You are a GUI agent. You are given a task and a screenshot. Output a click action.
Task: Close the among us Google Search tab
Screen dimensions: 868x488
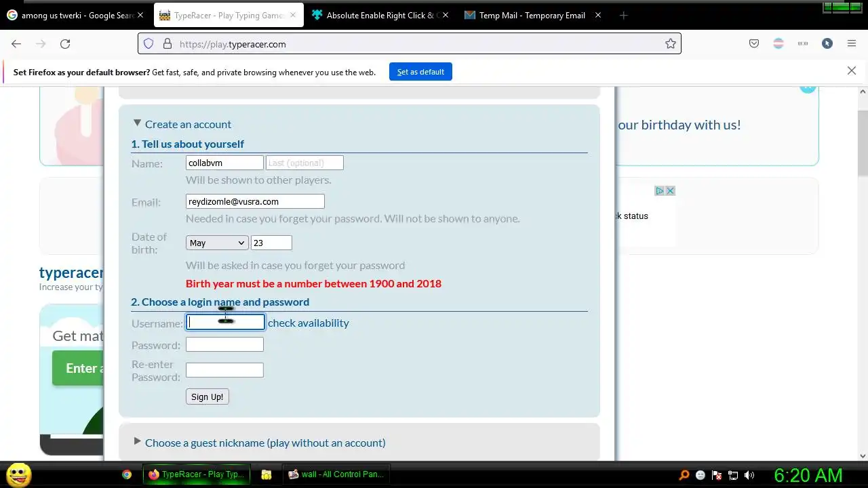click(x=140, y=15)
